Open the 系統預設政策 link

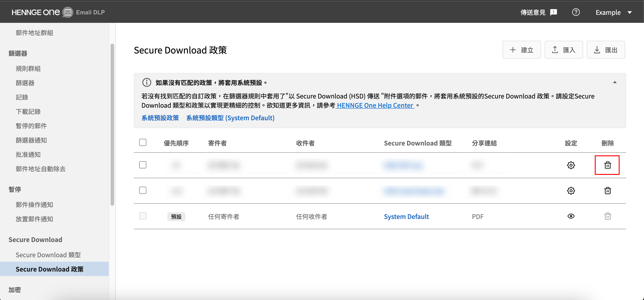coord(160,118)
